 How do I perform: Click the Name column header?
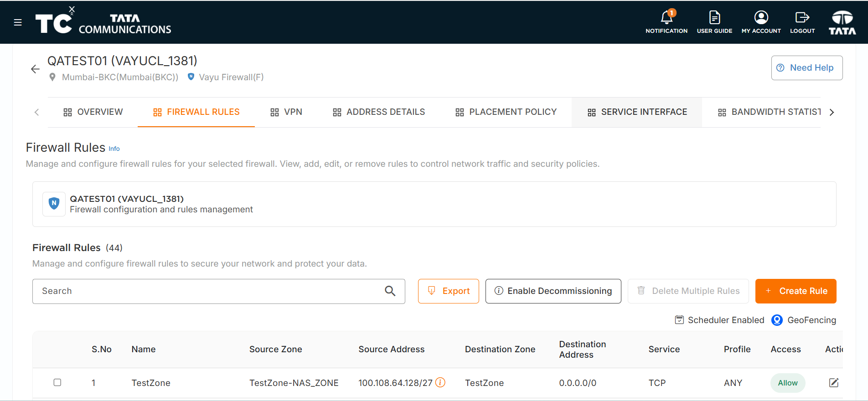pos(144,349)
